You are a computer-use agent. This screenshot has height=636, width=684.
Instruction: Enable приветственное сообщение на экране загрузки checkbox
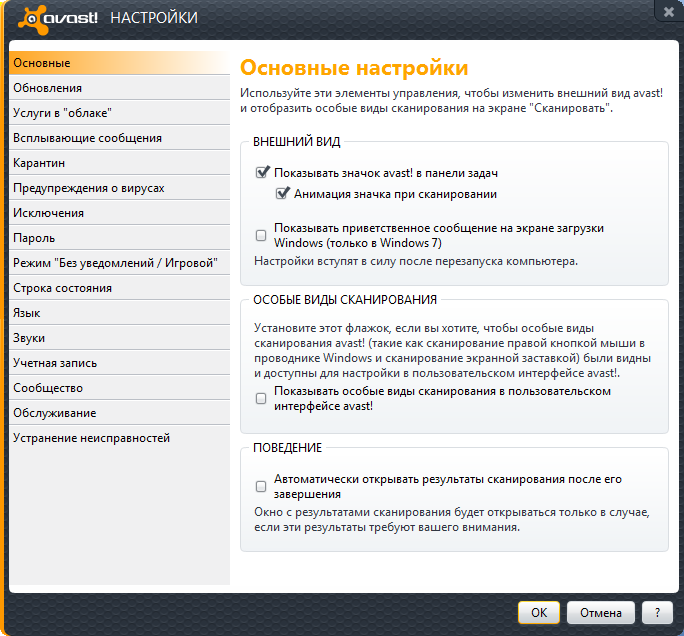[261, 236]
